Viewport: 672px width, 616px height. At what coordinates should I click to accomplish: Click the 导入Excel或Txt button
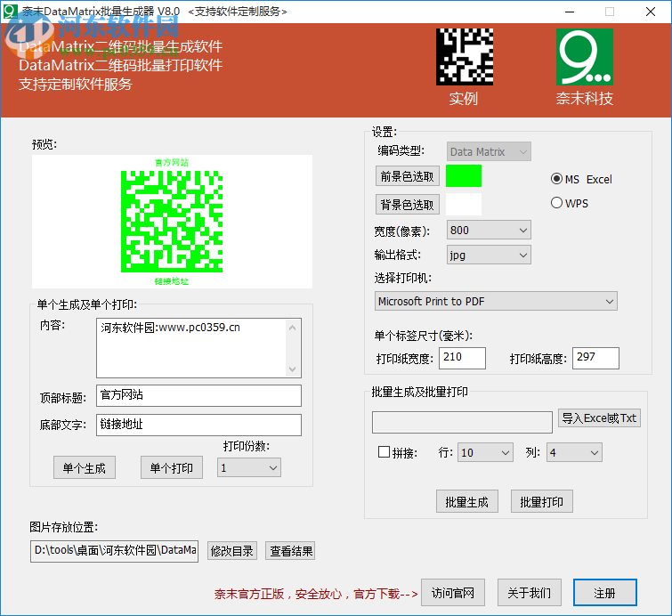click(x=599, y=418)
